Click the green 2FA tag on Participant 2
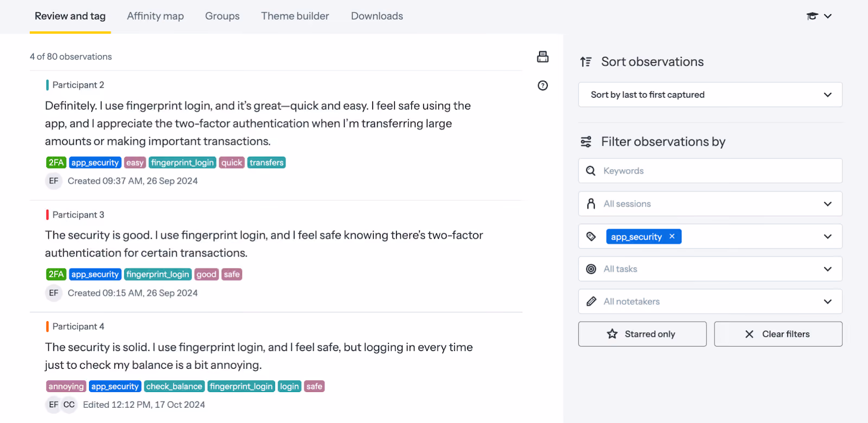The image size is (868, 423). (x=56, y=163)
